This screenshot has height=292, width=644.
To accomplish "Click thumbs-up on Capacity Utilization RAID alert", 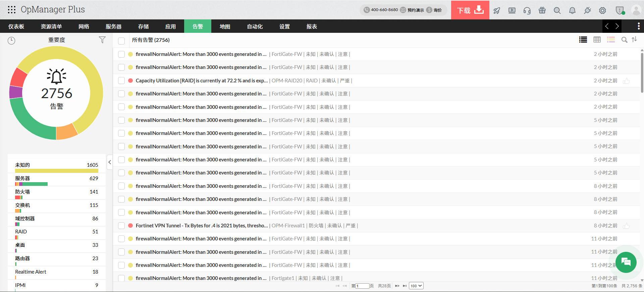I will (626, 81).
